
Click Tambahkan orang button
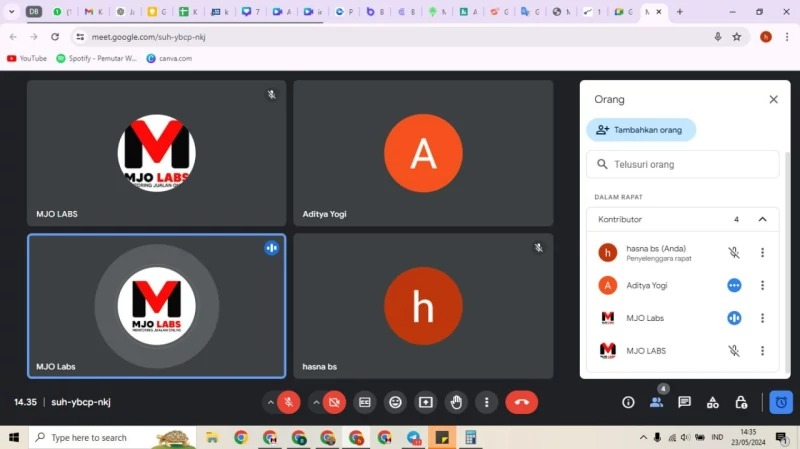point(641,130)
